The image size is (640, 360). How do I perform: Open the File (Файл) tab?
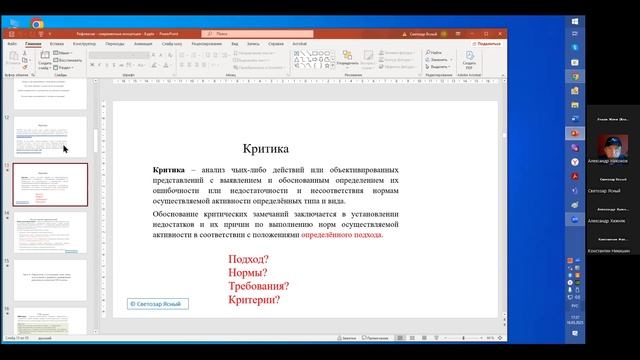coord(12,44)
